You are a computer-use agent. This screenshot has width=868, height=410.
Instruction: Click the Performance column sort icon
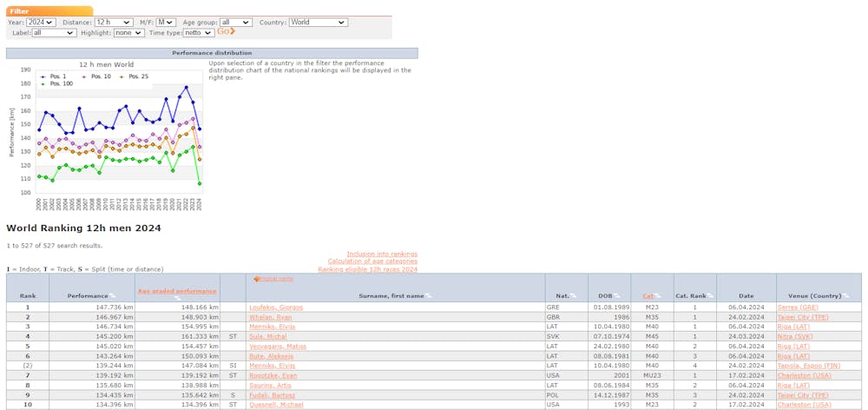113,297
